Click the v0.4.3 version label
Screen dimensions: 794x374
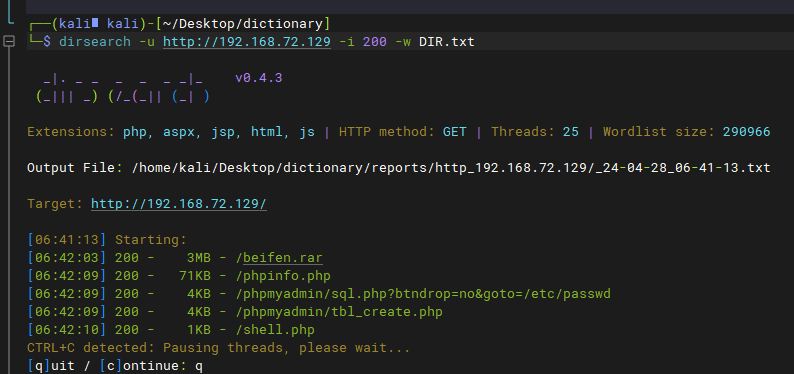tap(259, 78)
